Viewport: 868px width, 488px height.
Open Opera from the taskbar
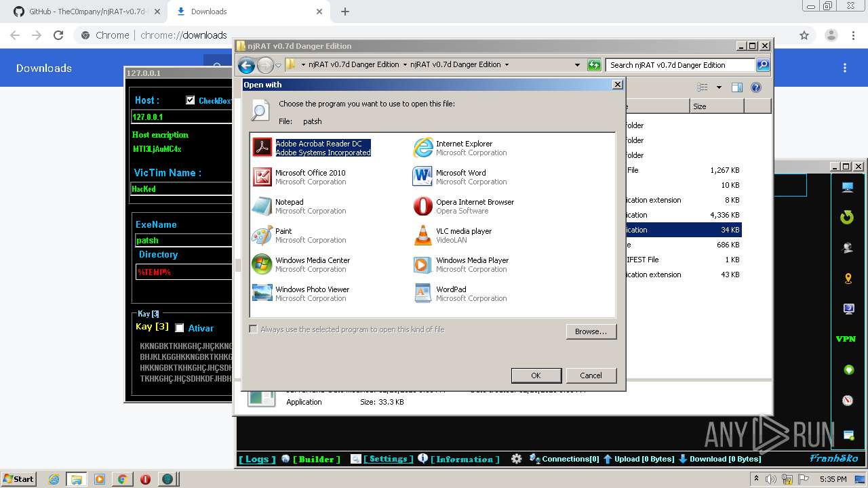(145, 479)
